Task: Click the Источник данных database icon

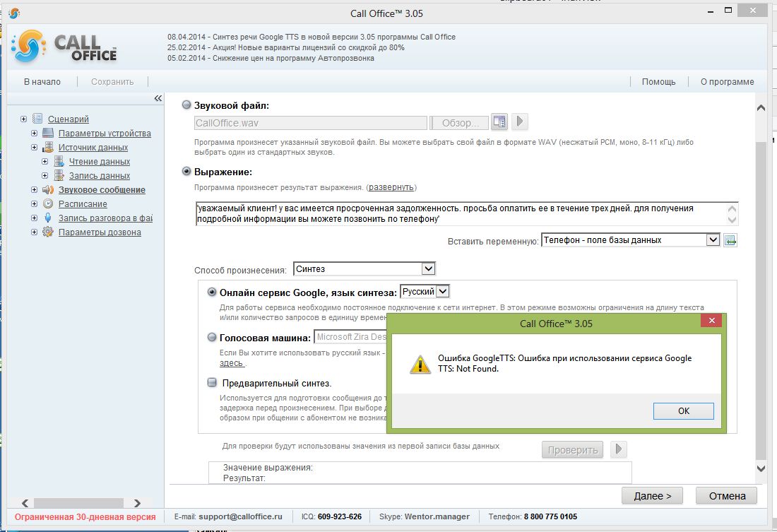Action: click(x=48, y=148)
